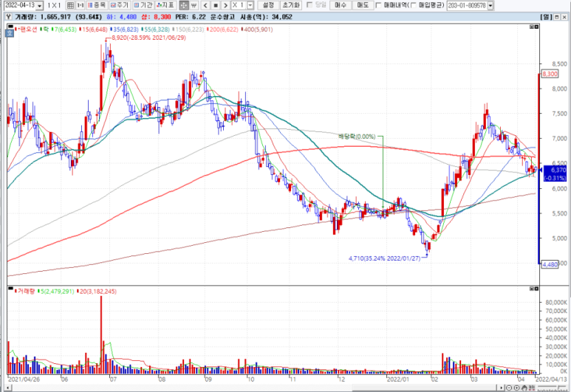Viewport: 571px width, 392px height.
Task: Click the 8,920 high price annotation
Action: coord(148,38)
